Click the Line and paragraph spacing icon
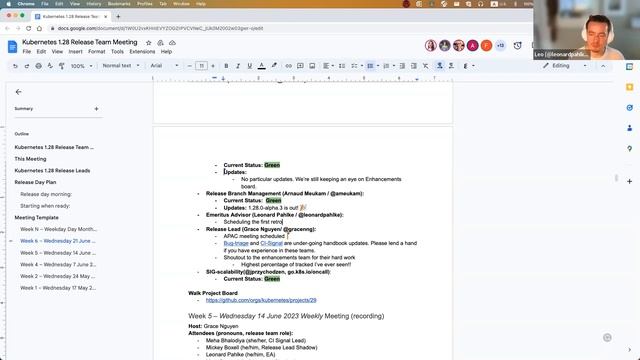 click(x=342, y=66)
